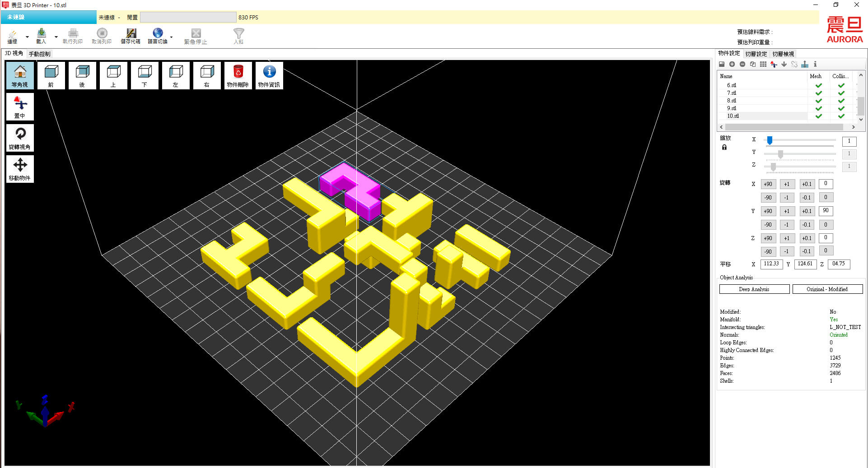Screen dimensions: 868x468
Task: Toggle the scale lock icon
Action: tap(724, 147)
